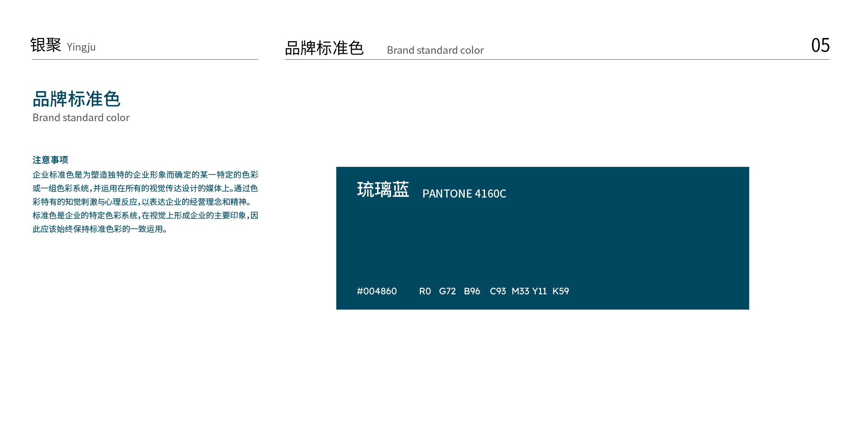Select the Y11 value
The width and height of the screenshot is (868, 444).
[x=539, y=291]
